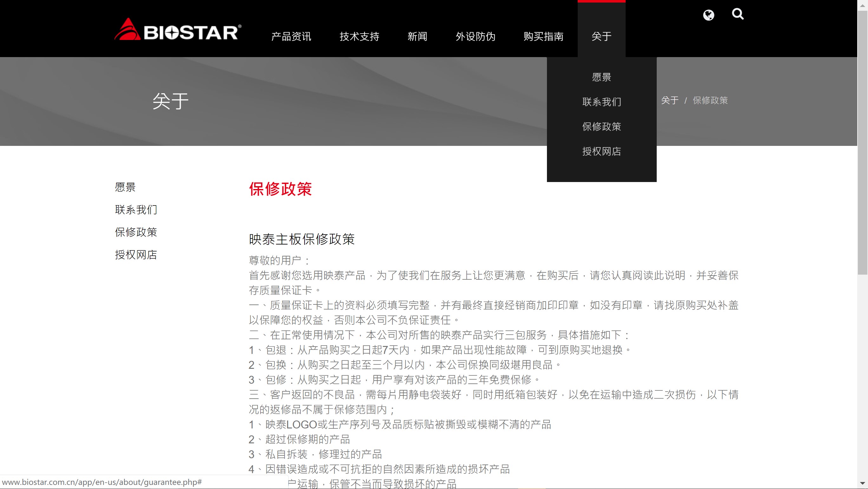
Task: Click 保修政策 in the breadcrumb
Action: (x=710, y=100)
